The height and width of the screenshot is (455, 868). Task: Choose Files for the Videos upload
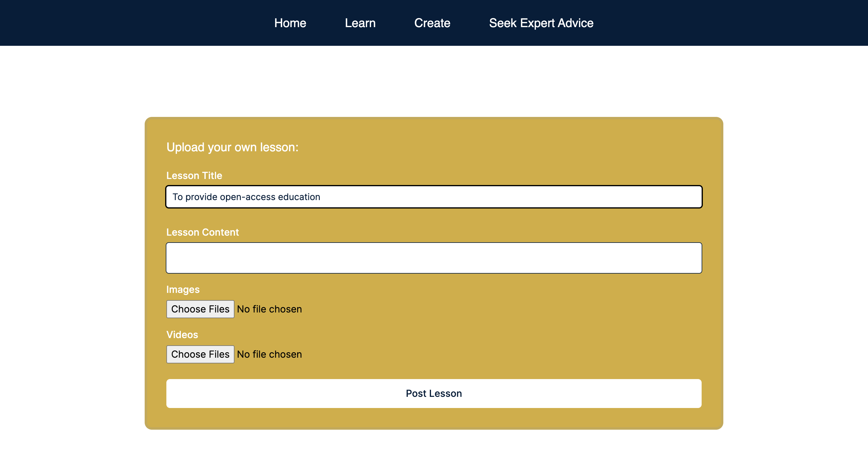[200, 354]
